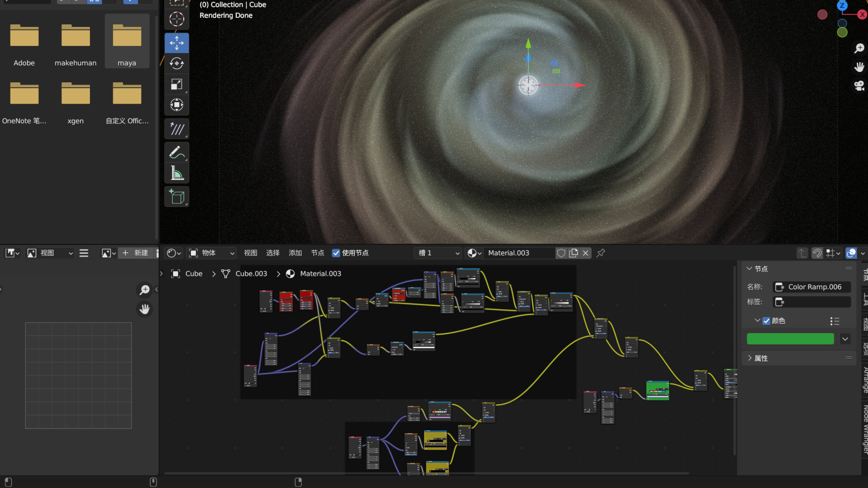The image size is (868, 488).
Task: Select the Annotate pencil tool
Action: [x=177, y=153]
